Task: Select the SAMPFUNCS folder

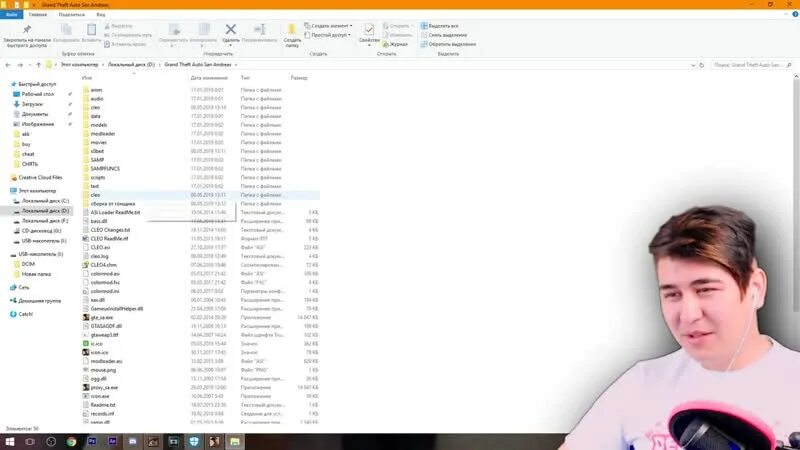Action: [105, 168]
